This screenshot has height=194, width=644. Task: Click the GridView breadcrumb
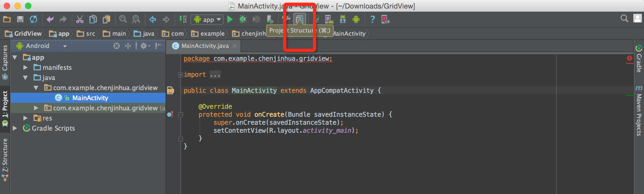[x=23, y=34]
